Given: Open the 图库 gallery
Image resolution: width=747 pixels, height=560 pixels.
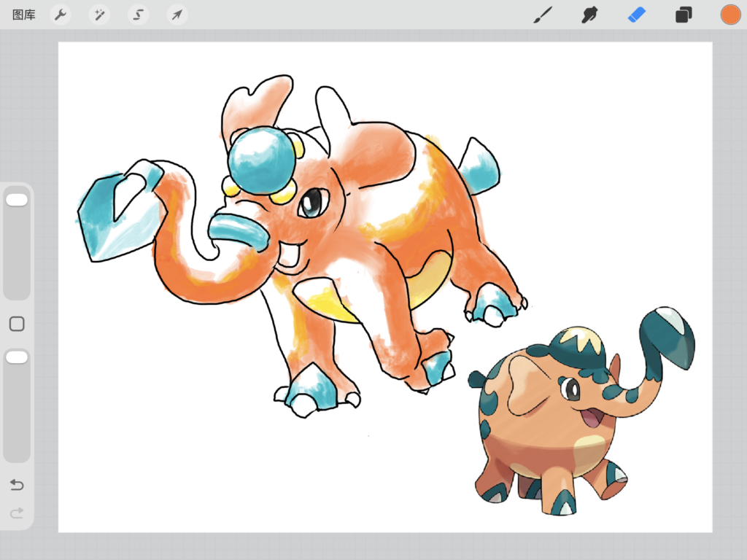Looking at the screenshot, I should coord(23,14).
